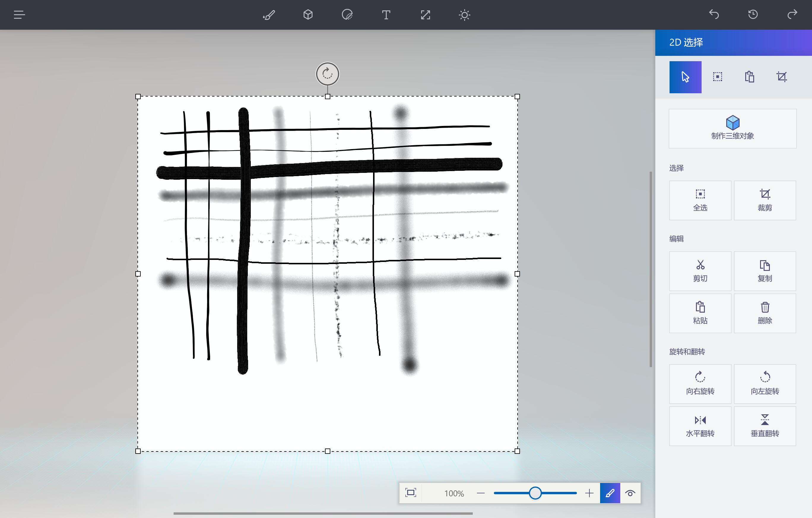Toggle the 2D brush view button
812x518 pixels.
pos(610,493)
